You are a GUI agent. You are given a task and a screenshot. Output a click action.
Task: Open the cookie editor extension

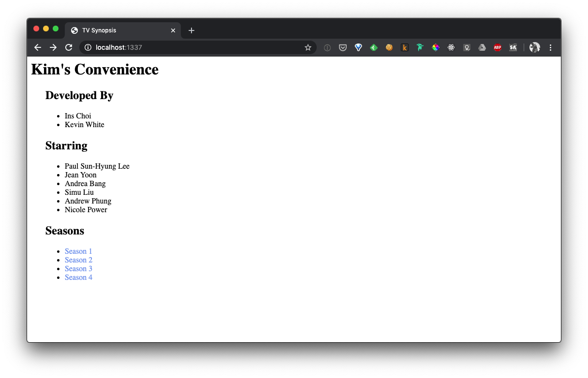pyautogui.click(x=389, y=47)
